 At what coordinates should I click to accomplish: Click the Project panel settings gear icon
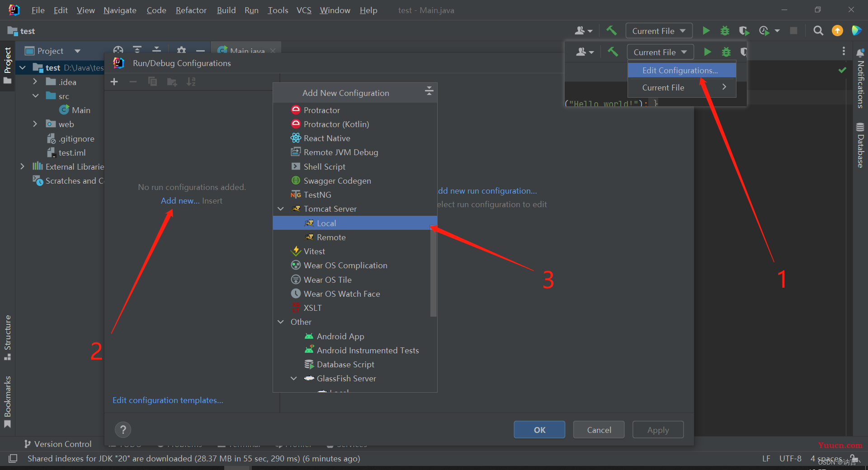(181, 50)
